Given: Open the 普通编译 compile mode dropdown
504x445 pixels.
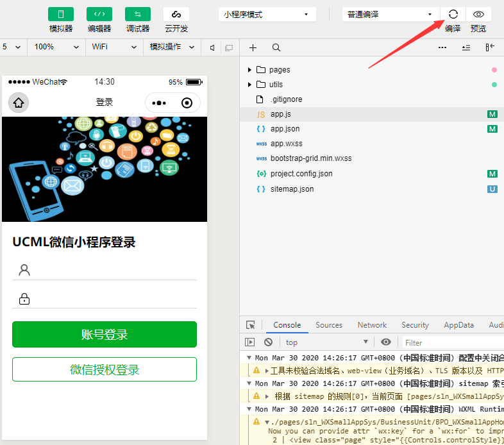Looking at the screenshot, I should [x=391, y=15].
